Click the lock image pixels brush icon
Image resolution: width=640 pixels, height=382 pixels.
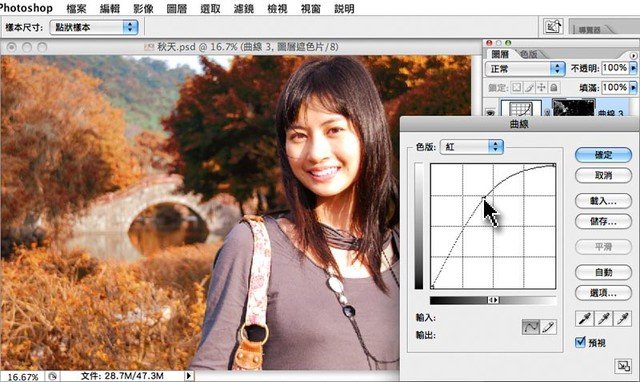[x=529, y=88]
